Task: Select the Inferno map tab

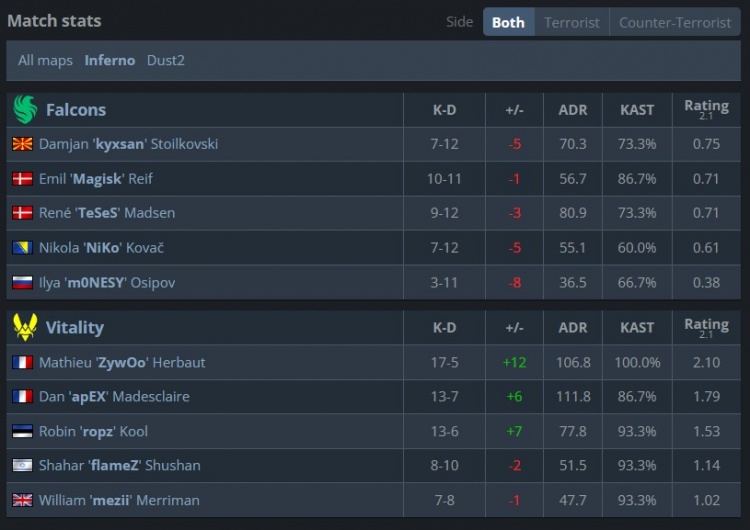Action: tap(110, 60)
